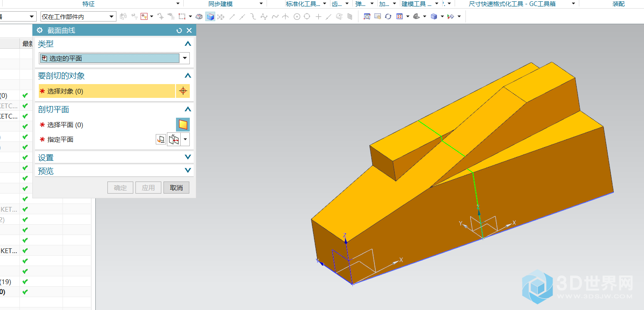Click the face-select icon beside 选择平面
Image resolution: width=644 pixels, height=310 pixels.
(x=183, y=125)
